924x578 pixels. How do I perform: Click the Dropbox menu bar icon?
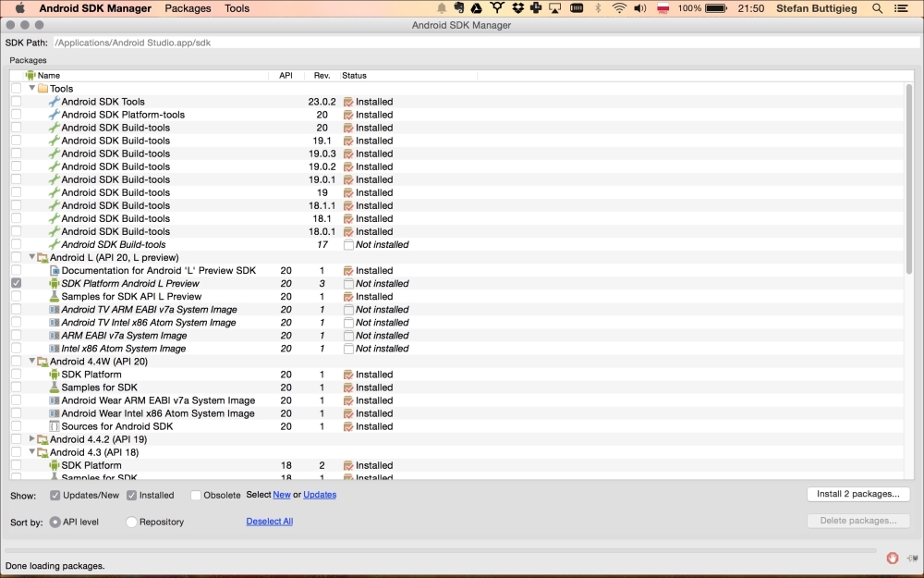click(x=518, y=8)
